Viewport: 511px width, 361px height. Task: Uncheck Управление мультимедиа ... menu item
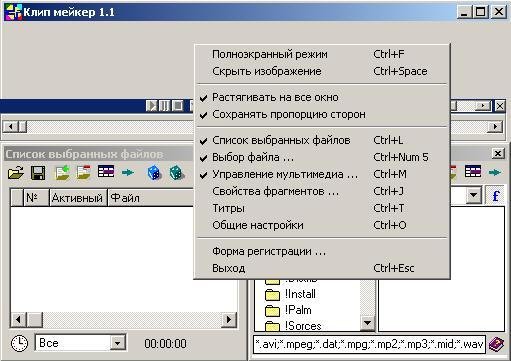coord(322,174)
